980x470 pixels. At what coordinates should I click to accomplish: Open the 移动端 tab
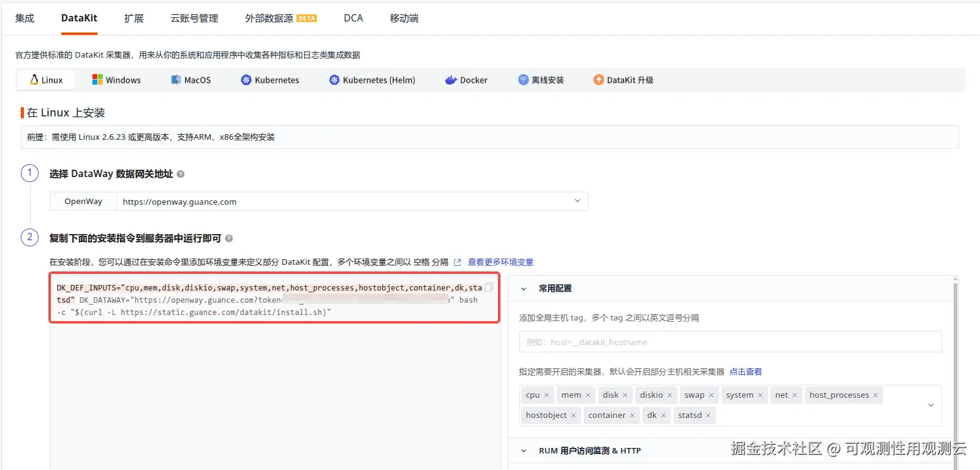pos(404,18)
